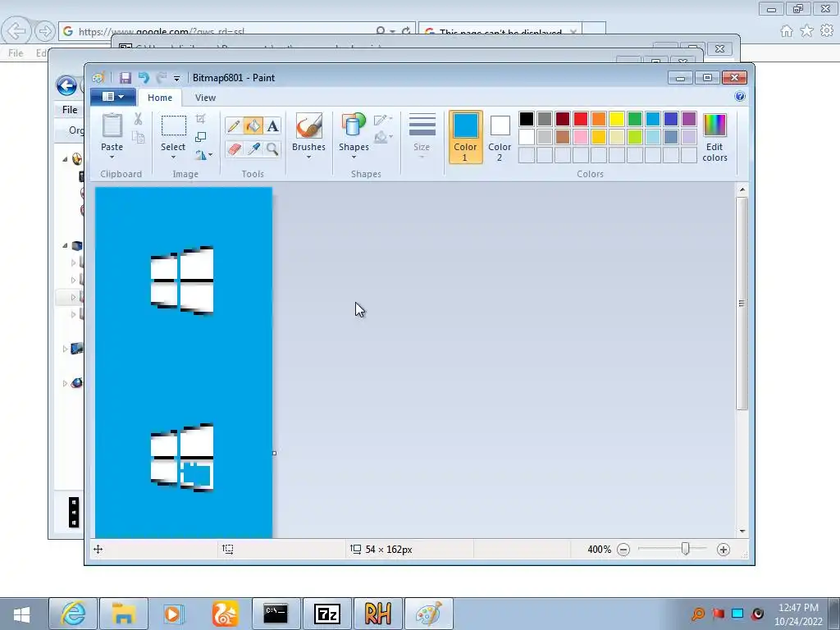Open File menu in the Explorer window

[x=70, y=110]
